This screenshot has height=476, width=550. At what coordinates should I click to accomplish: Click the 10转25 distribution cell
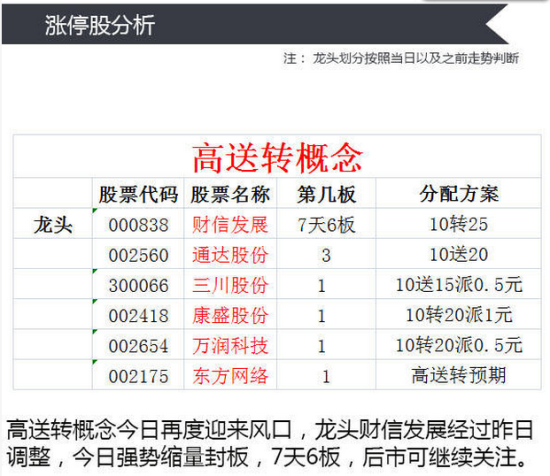[x=459, y=224]
